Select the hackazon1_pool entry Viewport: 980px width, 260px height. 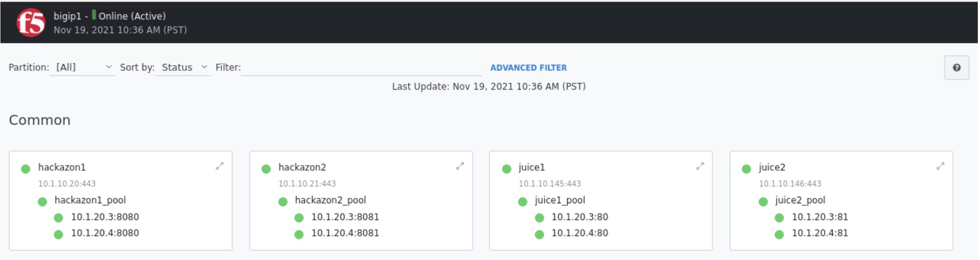[90, 200]
